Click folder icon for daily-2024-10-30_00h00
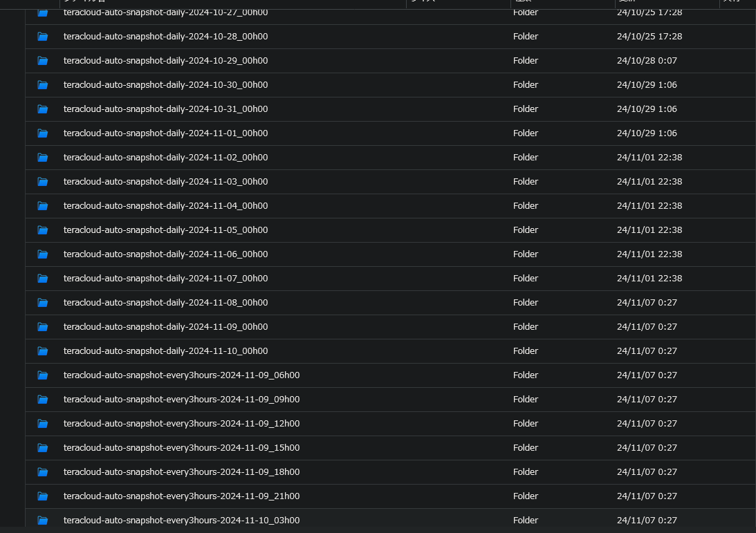Image resolution: width=756 pixels, height=533 pixels. (x=42, y=85)
